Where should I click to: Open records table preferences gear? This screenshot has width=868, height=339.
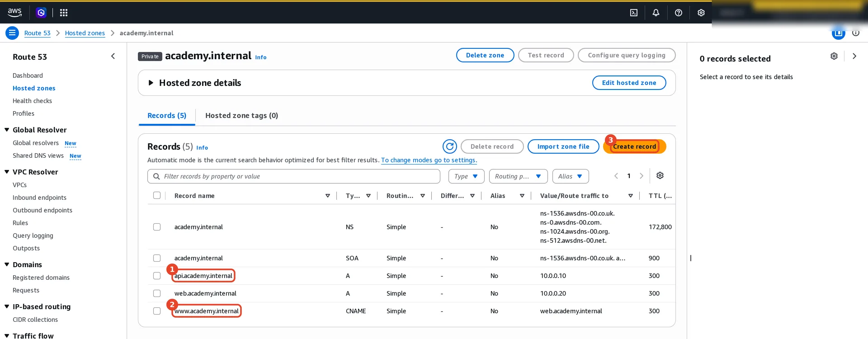click(x=660, y=175)
